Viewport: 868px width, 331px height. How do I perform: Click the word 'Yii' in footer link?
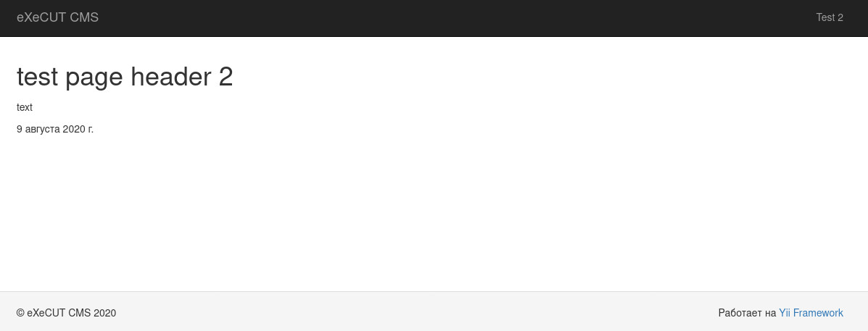[785, 313]
